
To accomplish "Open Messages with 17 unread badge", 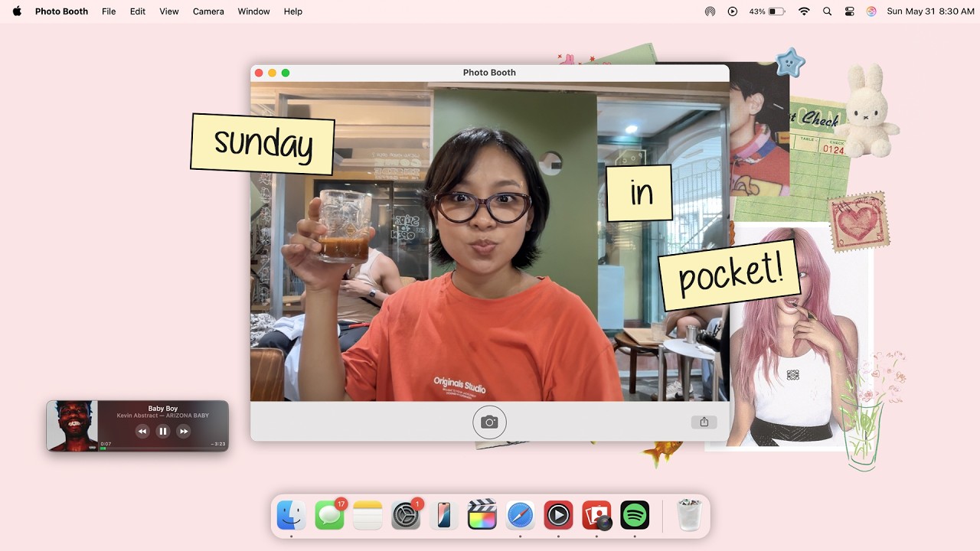I will click(x=329, y=515).
